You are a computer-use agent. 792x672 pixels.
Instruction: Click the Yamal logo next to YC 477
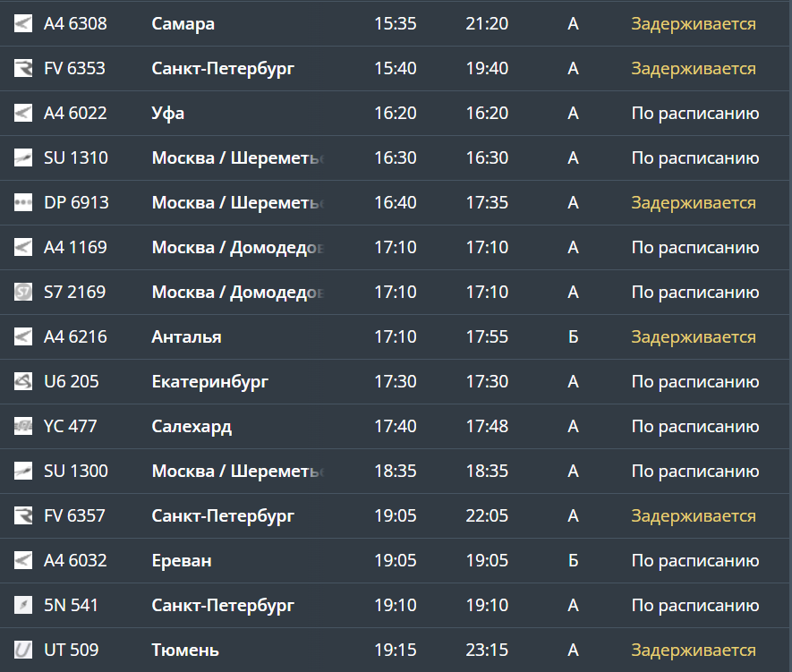23,427
